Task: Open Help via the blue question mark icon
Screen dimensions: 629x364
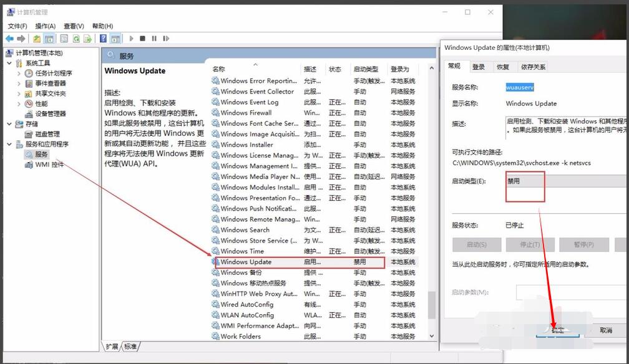Action: click(104, 39)
